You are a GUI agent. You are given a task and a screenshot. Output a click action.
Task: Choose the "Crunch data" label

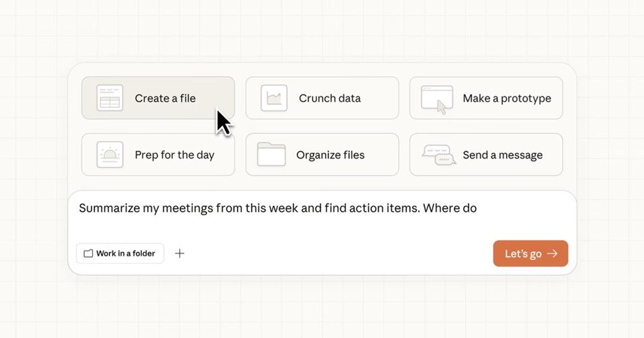click(x=330, y=98)
